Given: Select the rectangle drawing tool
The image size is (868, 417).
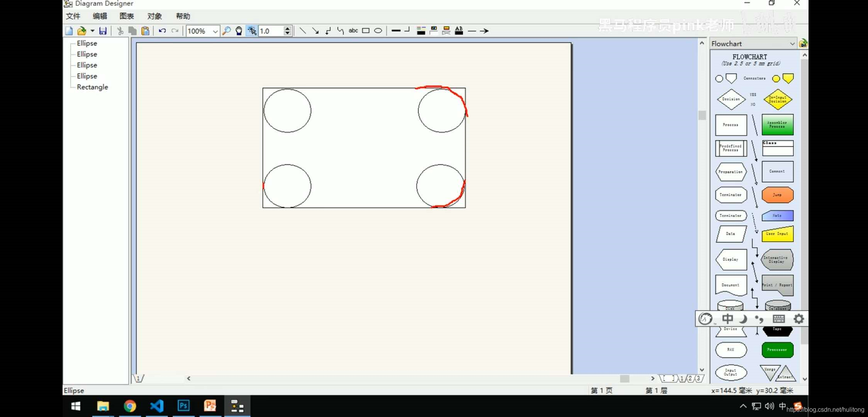Looking at the screenshot, I should (x=366, y=31).
